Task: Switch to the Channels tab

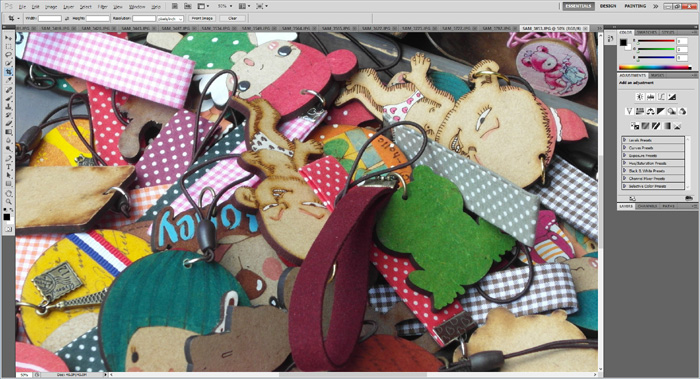Action: point(647,206)
